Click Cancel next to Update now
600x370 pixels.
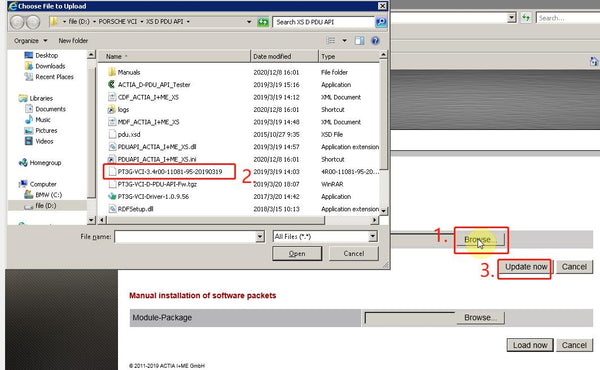(574, 267)
